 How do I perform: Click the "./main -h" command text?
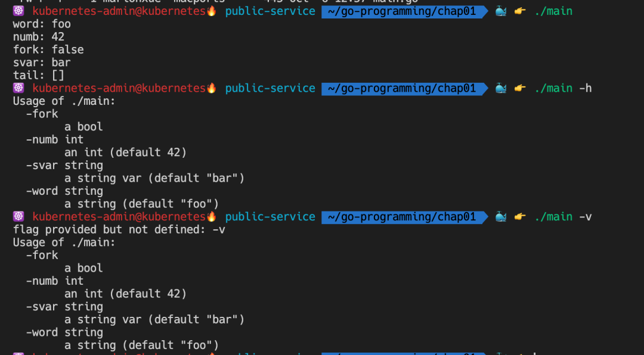[563, 88]
